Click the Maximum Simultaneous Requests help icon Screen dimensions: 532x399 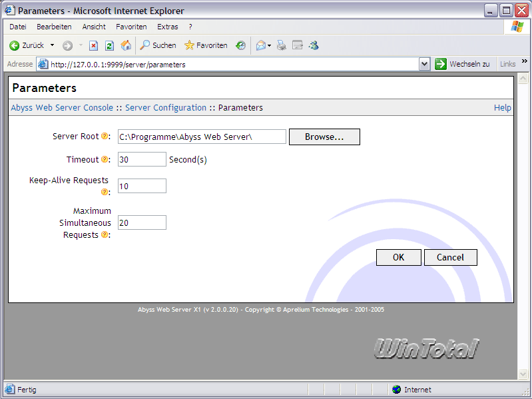pyautogui.click(x=105, y=234)
